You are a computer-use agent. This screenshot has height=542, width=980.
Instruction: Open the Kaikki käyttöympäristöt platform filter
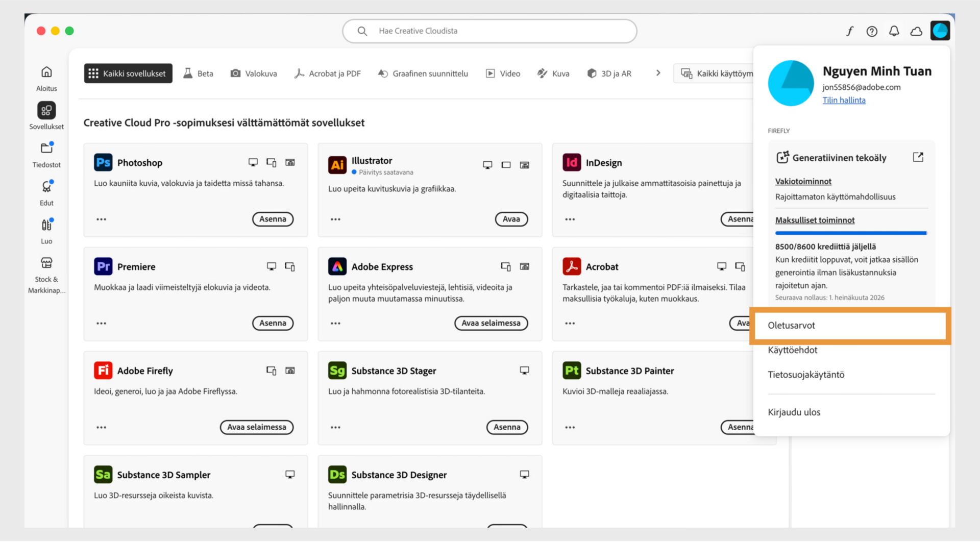pyautogui.click(x=714, y=73)
